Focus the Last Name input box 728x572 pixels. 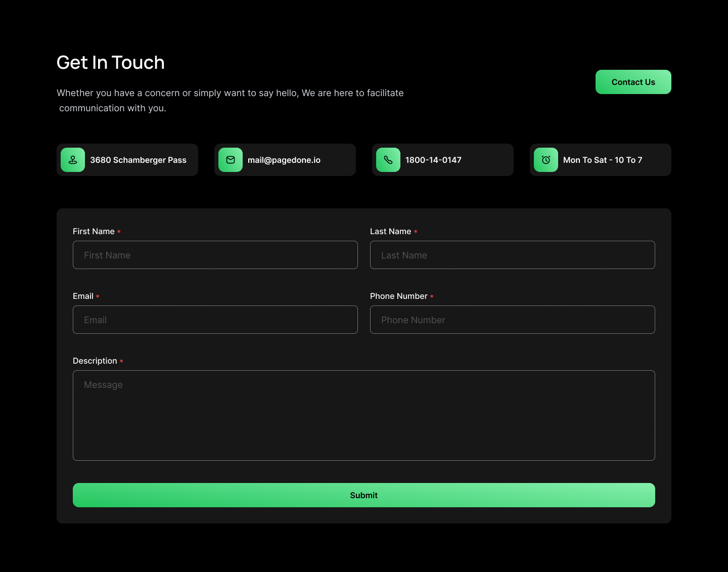(513, 255)
